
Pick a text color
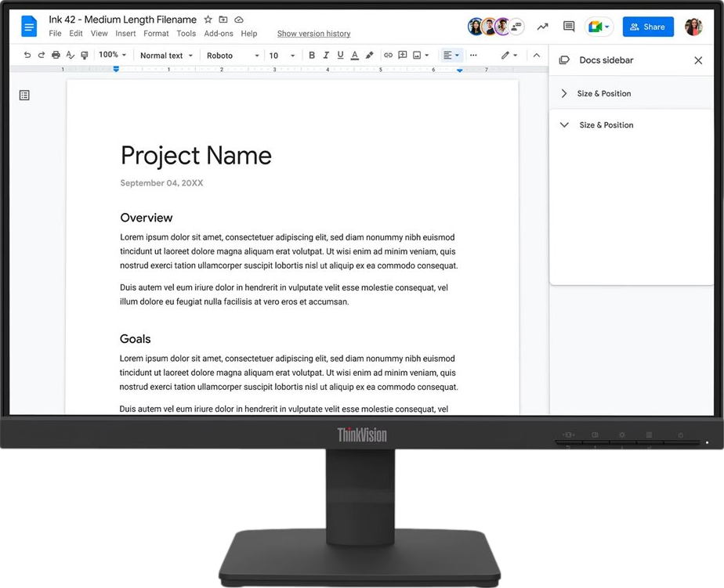click(355, 55)
